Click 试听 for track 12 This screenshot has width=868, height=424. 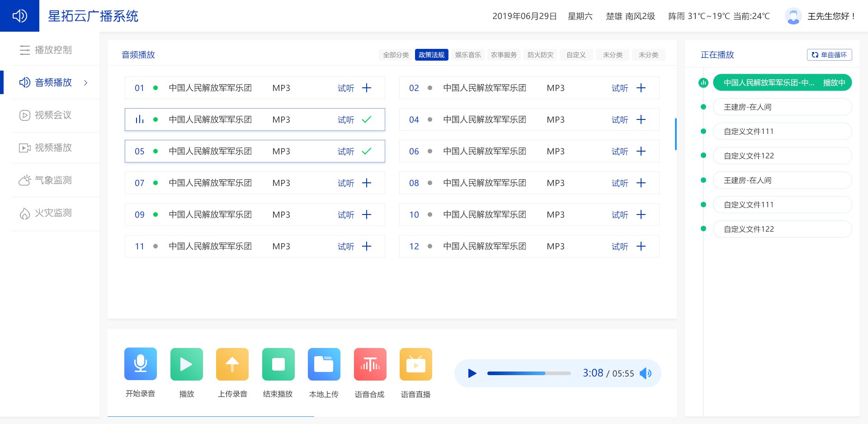coord(620,247)
